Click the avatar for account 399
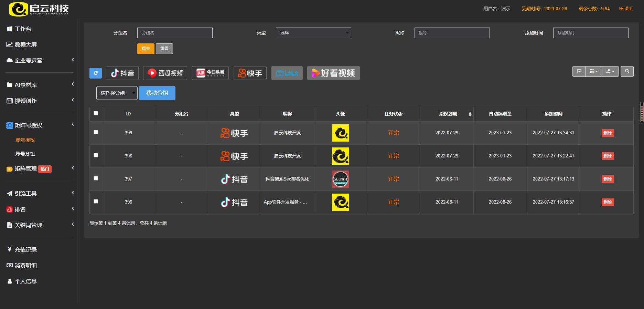644x309 pixels. click(341, 133)
